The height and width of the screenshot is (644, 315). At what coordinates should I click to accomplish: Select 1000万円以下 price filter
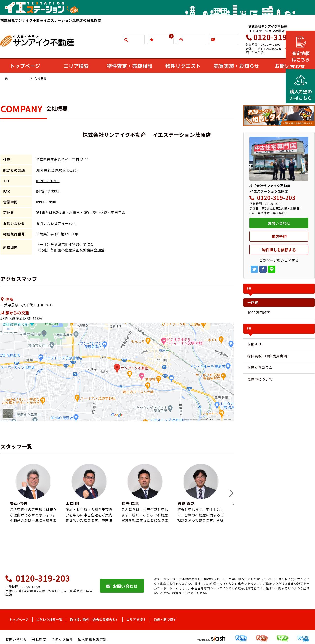pos(279,313)
